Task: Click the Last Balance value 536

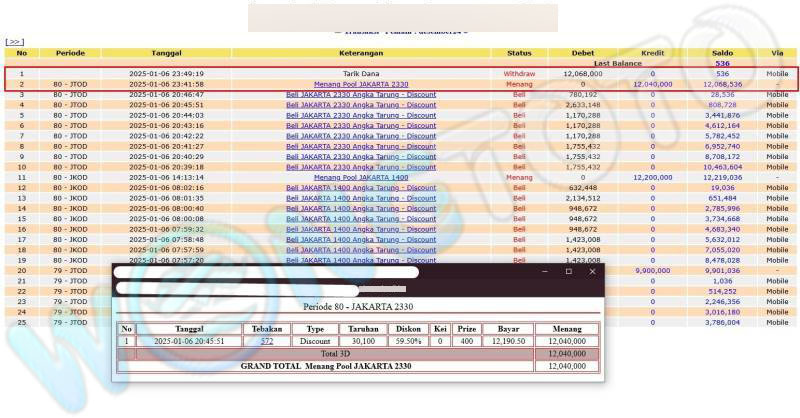Action: (722, 63)
